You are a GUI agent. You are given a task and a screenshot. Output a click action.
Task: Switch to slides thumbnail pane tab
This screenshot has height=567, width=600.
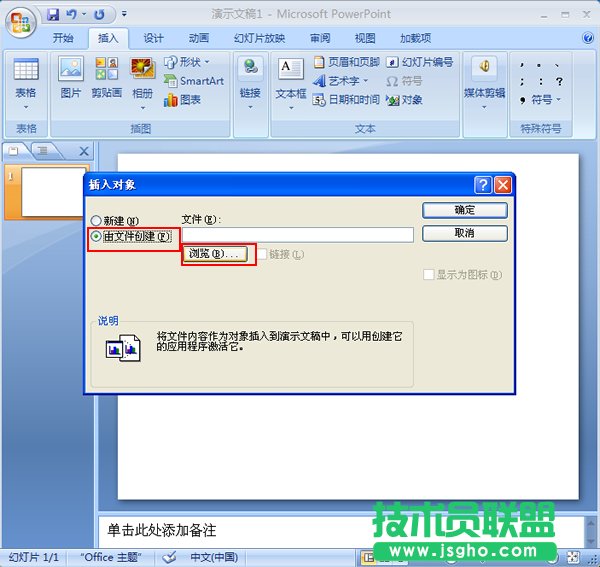[x=14, y=151]
